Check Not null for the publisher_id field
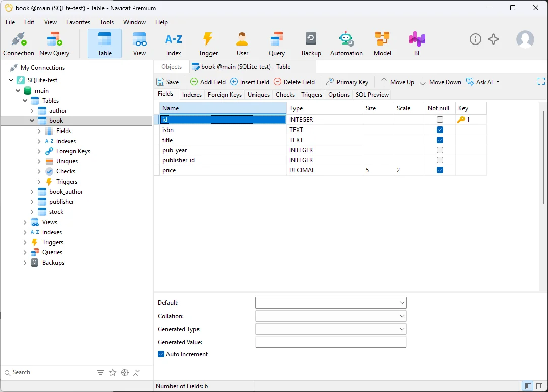The height and width of the screenshot is (392, 548). (x=440, y=160)
